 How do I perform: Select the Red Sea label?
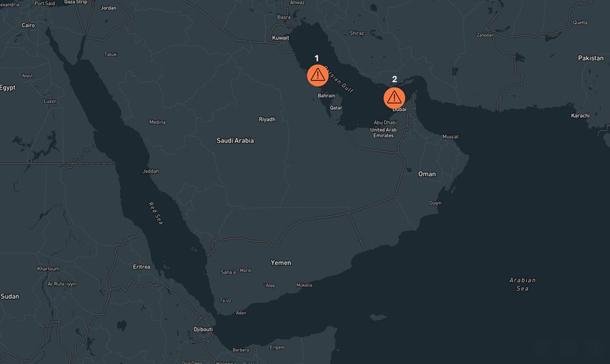pos(155,214)
